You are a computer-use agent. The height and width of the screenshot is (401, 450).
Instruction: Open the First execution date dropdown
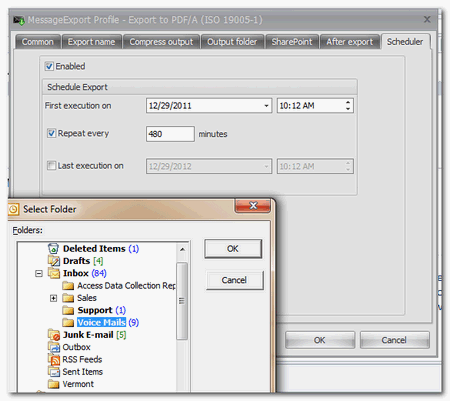click(x=266, y=106)
